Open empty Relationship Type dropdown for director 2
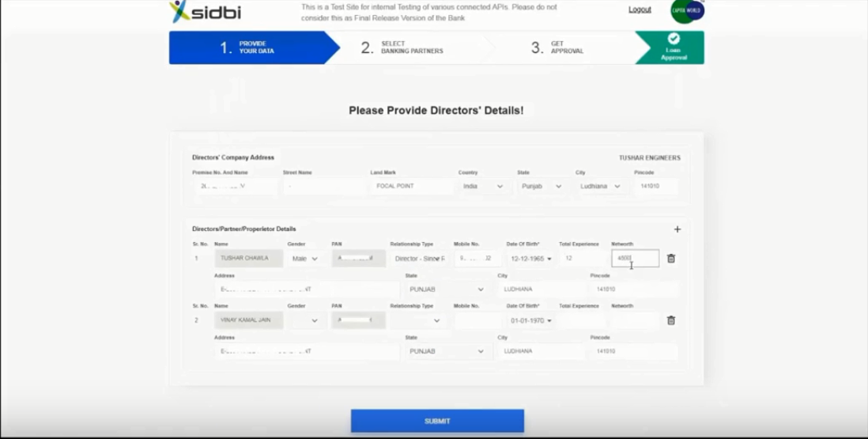Viewport: 868px width, 439px height. (419, 320)
